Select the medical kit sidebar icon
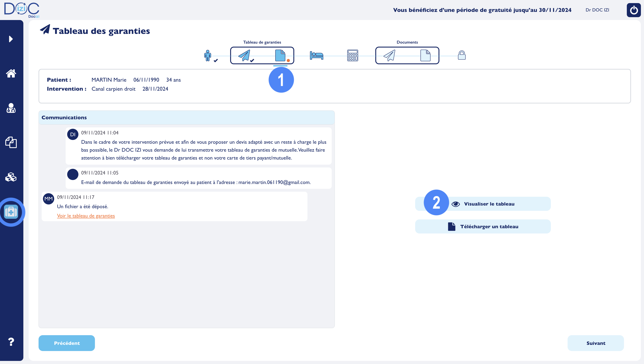 pyautogui.click(x=11, y=212)
